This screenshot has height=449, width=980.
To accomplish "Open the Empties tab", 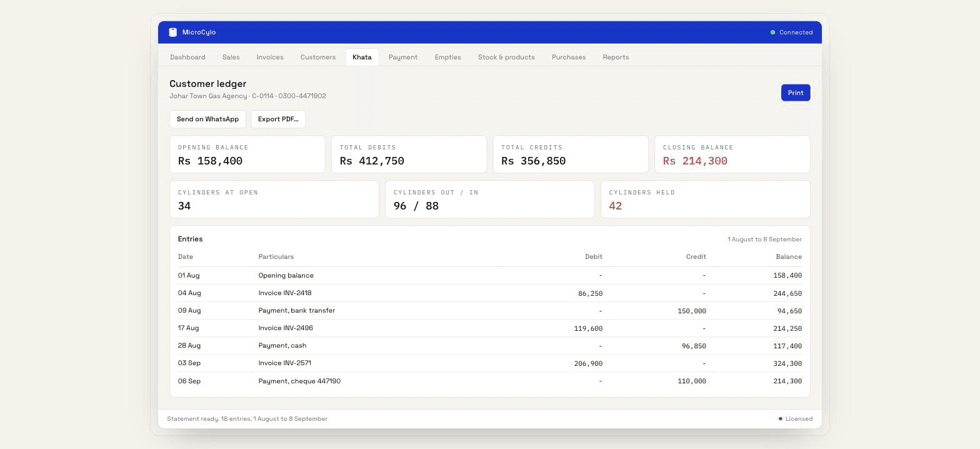I will (x=447, y=57).
